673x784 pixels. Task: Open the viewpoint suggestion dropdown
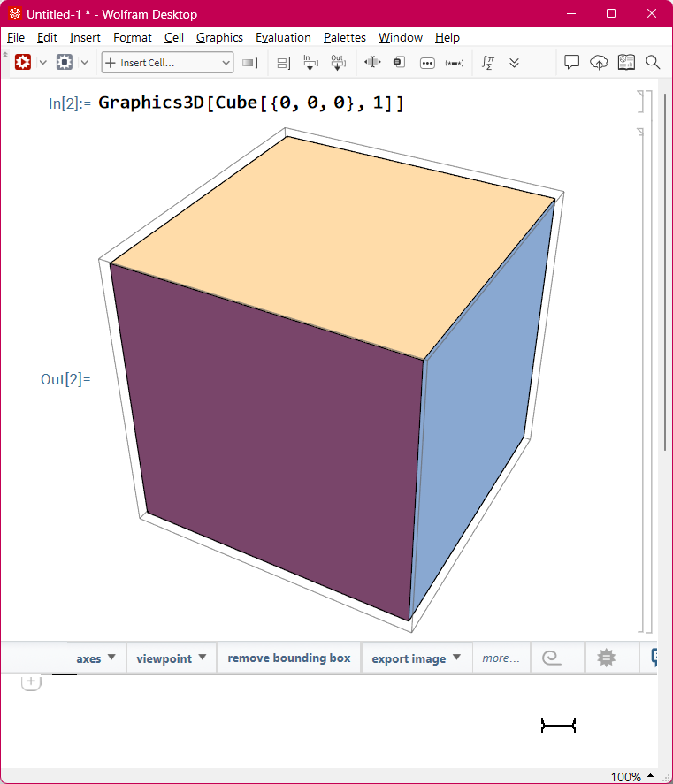(x=172, y=658)
